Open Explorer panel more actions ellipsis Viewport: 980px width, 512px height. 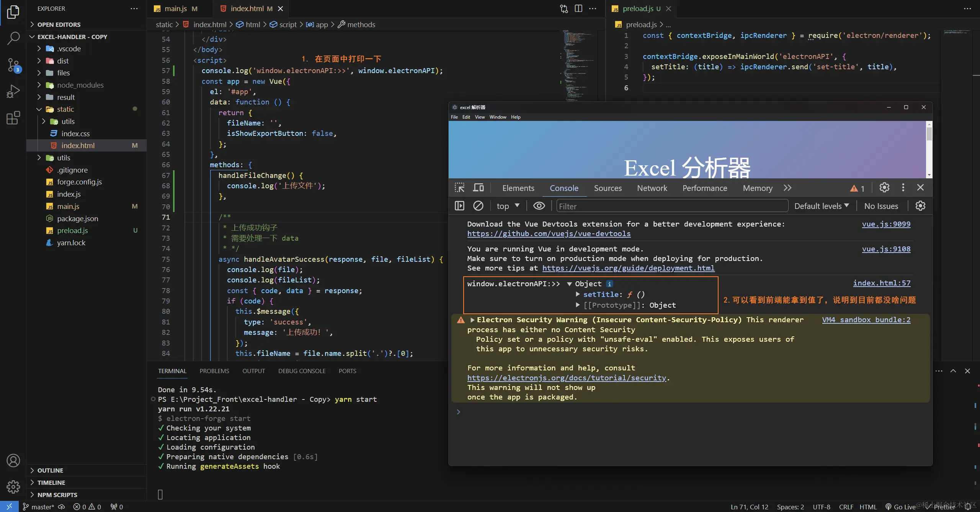click(x=134, y=8)
